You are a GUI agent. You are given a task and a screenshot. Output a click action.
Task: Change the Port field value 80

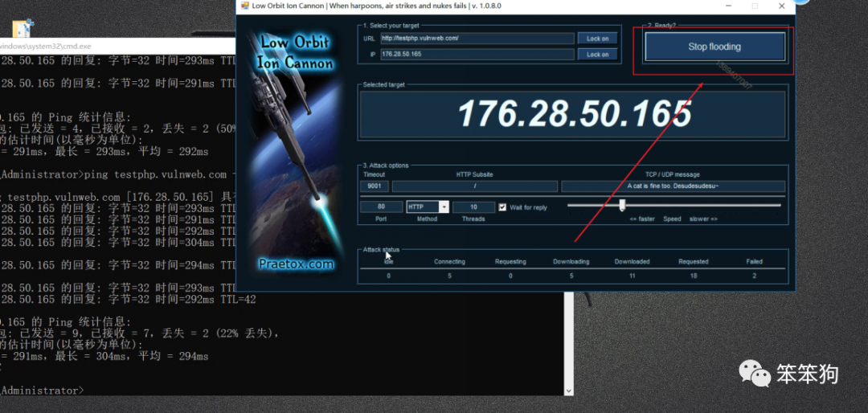click(x=382, y=207)
